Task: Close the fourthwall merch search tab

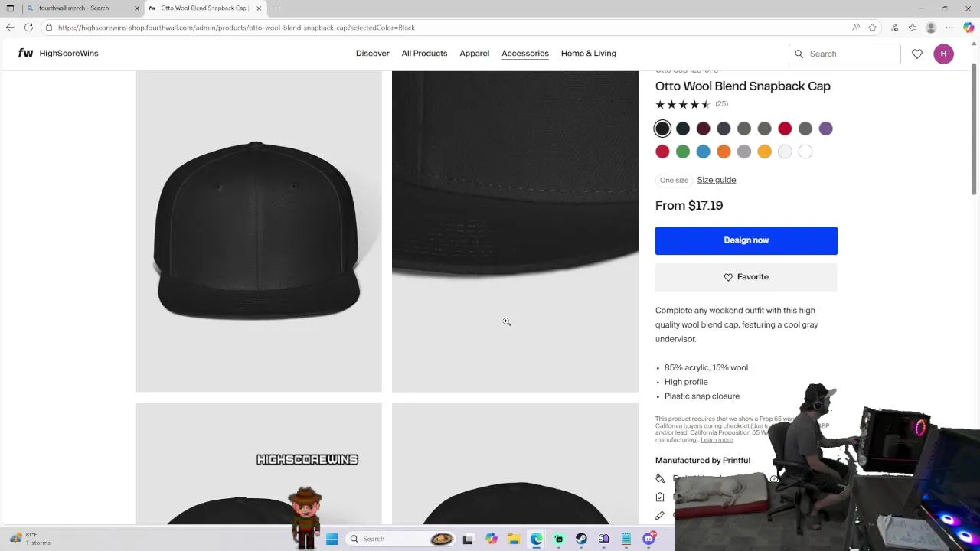Action: click(x=137, y=8)
